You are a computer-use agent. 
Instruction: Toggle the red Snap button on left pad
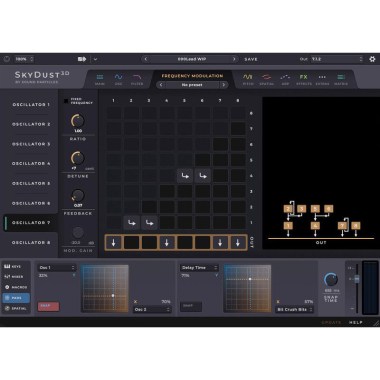point(48,306)
